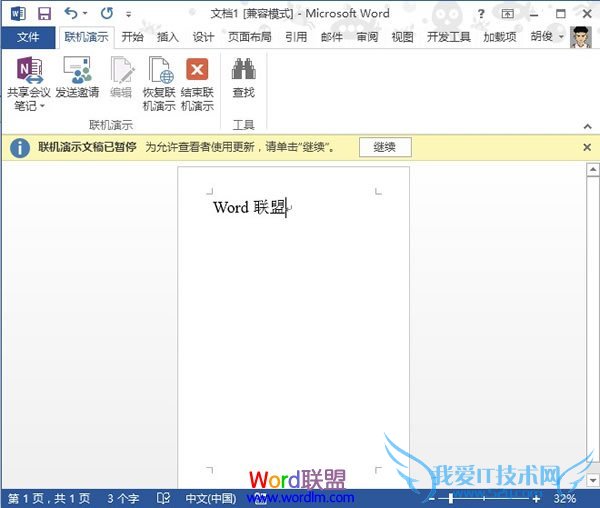Click 第1页，共1页 page indicator
This screenshot has width=600, height=508.
[x=49, y=498]
